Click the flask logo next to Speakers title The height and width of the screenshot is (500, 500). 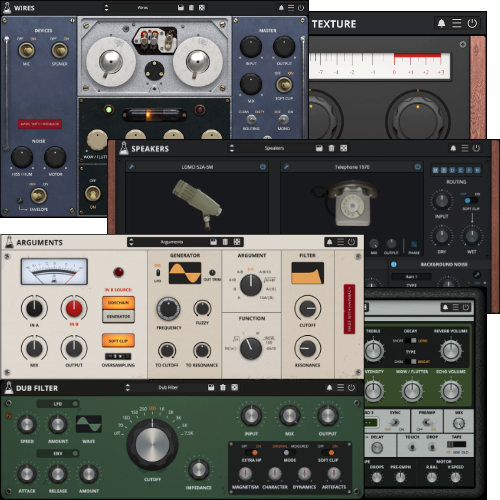pos(124,148)
